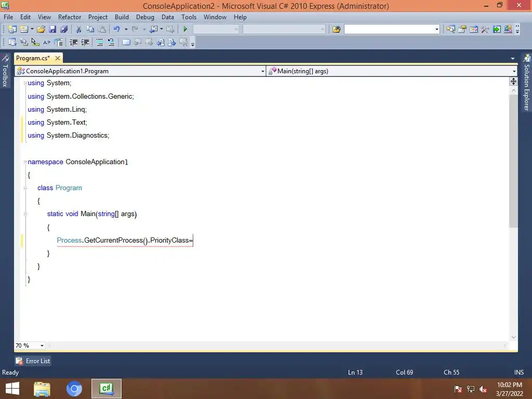The height and width of the screenshot is (399, 532).
Task: Click into the Find combo box field
Action: click(x=389, y=29)
